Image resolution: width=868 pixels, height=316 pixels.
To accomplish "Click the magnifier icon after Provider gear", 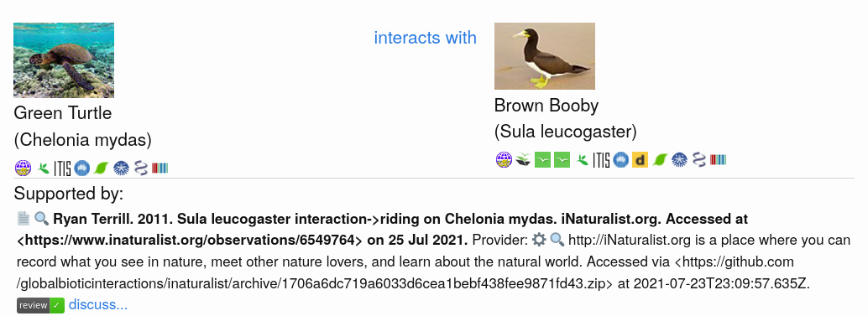I will pyautogui.click(x=557, y=240).
